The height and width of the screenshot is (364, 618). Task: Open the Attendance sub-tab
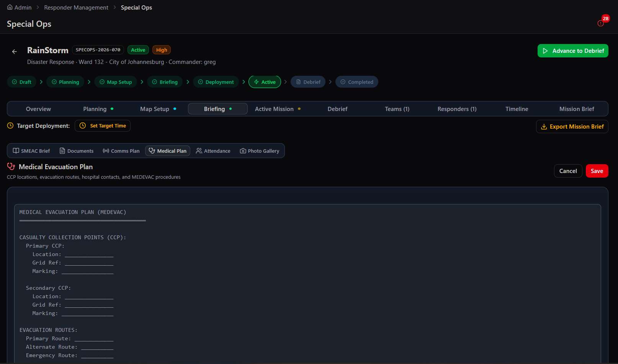pos(213,151)
